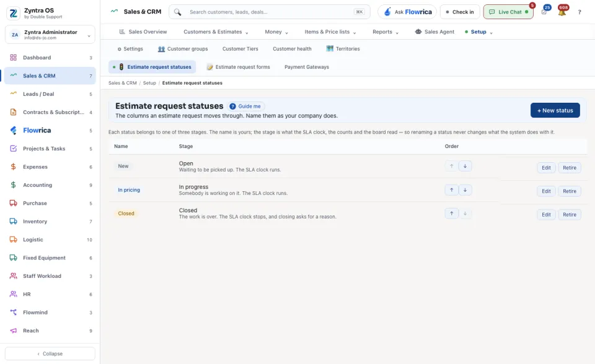Move the In pricing status up

click(x=451, y=190)
